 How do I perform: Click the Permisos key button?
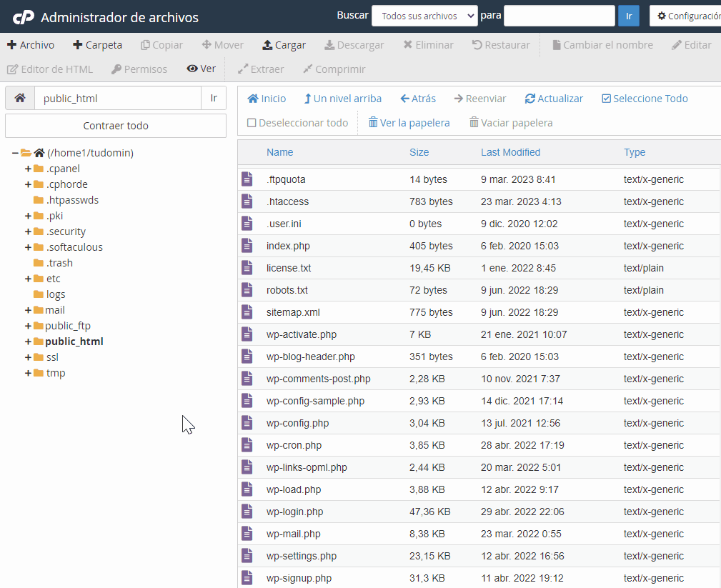[x=139, y=69]
